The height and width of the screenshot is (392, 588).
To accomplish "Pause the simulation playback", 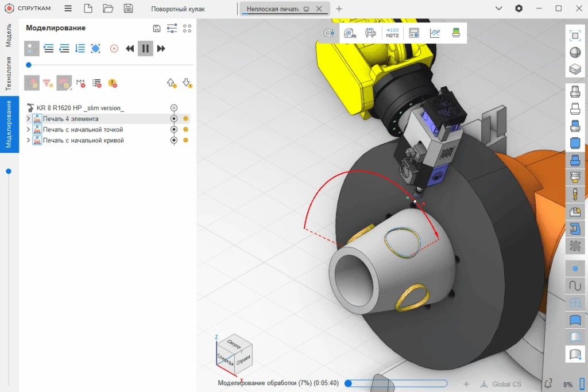I will point(145,49).
